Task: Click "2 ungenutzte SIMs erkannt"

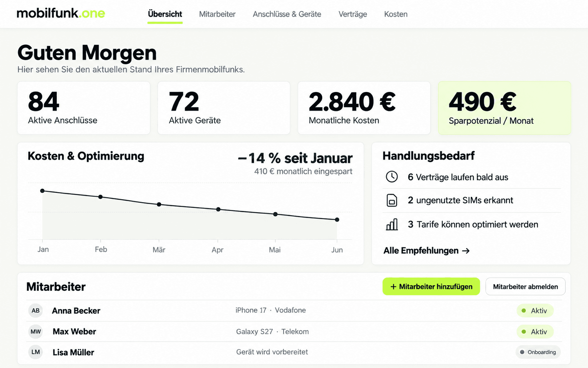Action: 460,200
